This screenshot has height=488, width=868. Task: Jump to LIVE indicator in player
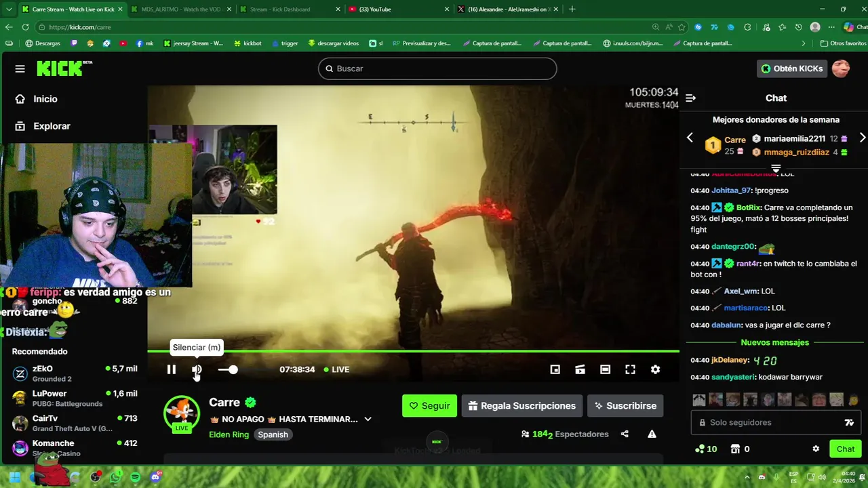coord(337,369)
